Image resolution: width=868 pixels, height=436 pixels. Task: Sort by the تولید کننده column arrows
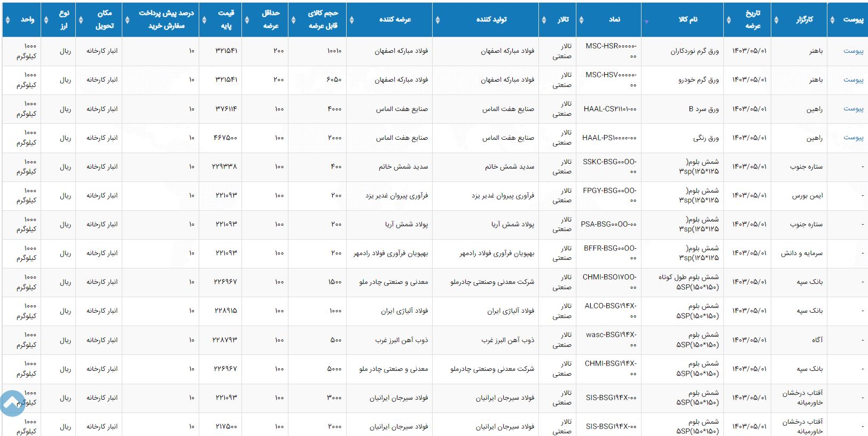coord(437,20)
